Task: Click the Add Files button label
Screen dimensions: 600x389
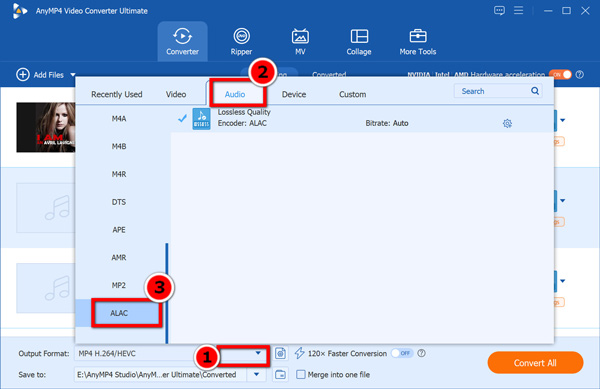Action: pos(49,75)
